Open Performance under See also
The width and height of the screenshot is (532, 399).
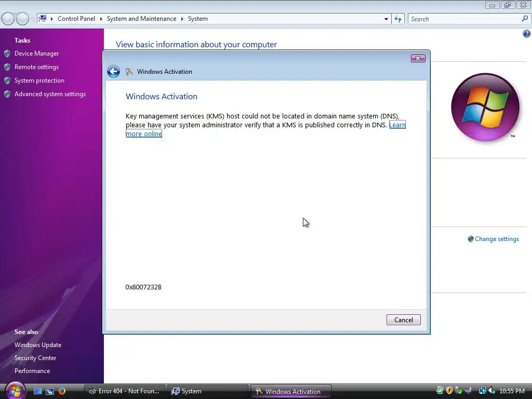[x=32, y=371]
